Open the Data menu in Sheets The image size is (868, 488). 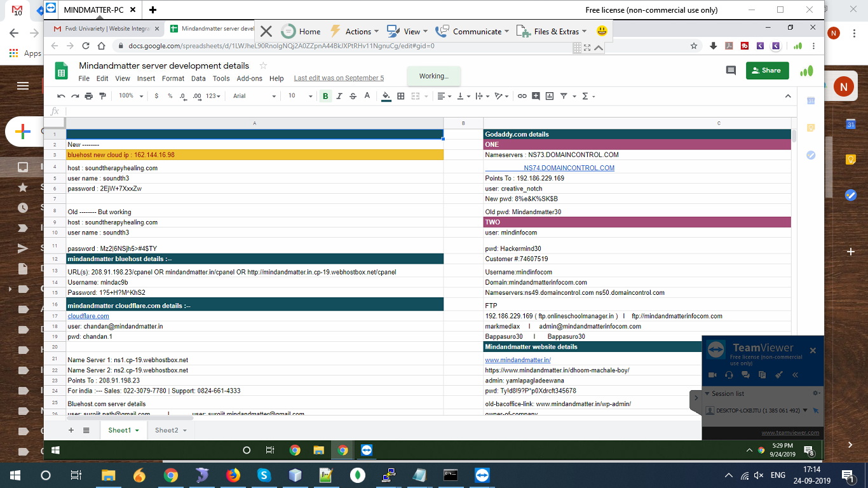[198, 79]
